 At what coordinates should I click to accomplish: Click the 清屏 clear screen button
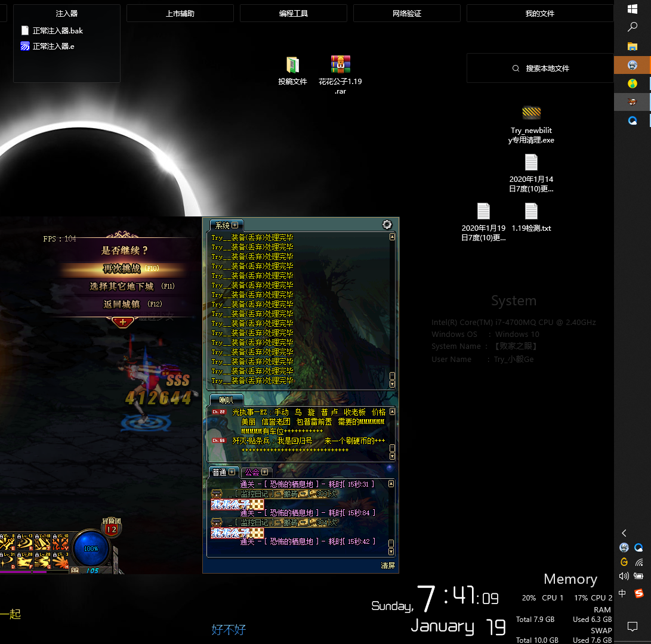tap(388, 565)
